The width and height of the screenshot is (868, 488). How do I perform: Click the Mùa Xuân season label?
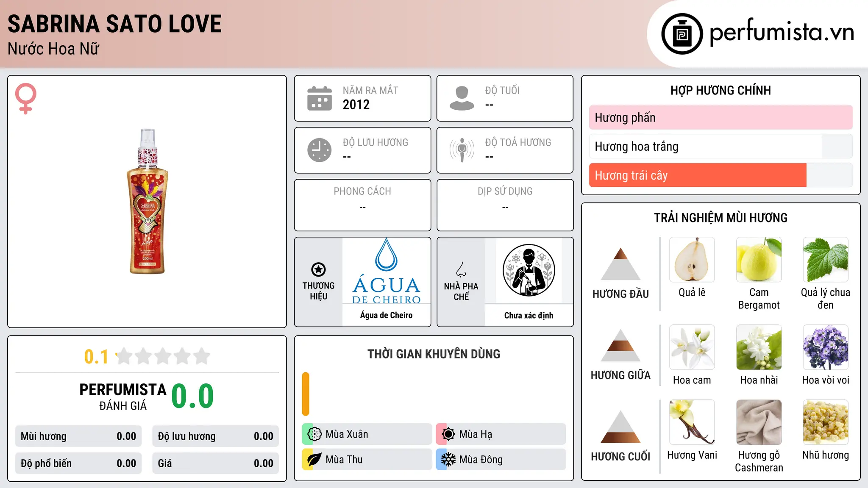[347, 434]
